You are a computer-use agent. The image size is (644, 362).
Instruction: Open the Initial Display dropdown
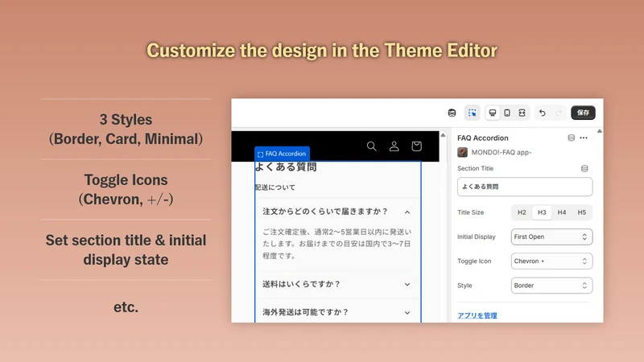point(551,237)
